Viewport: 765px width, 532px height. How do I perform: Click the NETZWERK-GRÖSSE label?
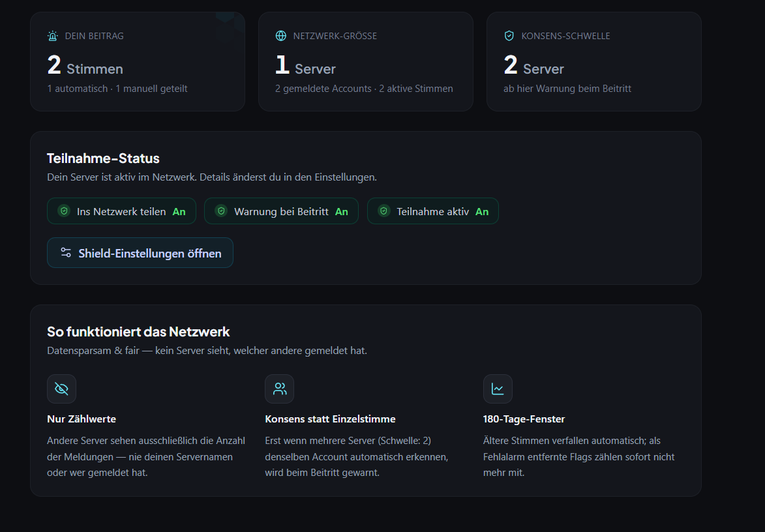pos(335,36)
